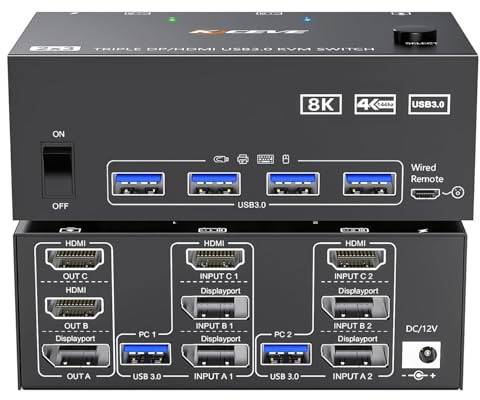Click the 'ON' label above the switch

click(59, 134)
